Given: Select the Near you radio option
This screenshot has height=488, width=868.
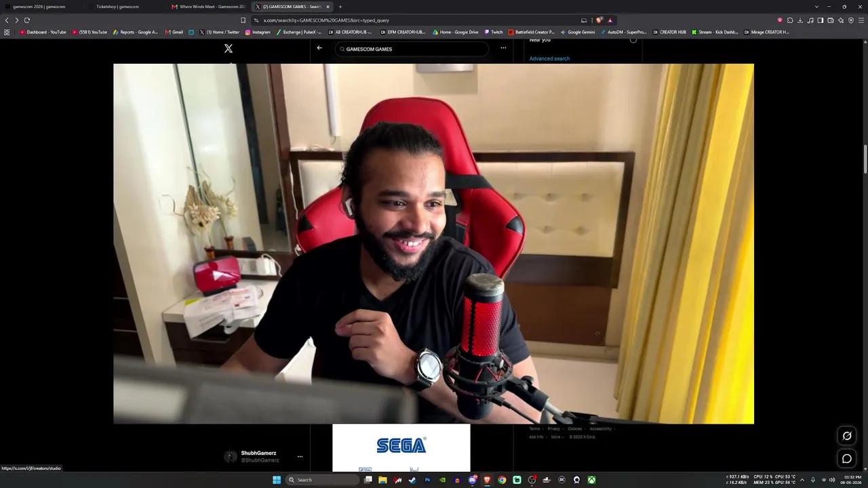Looking at the screenshot, I should pyautogui.click(x=633, y=40).
